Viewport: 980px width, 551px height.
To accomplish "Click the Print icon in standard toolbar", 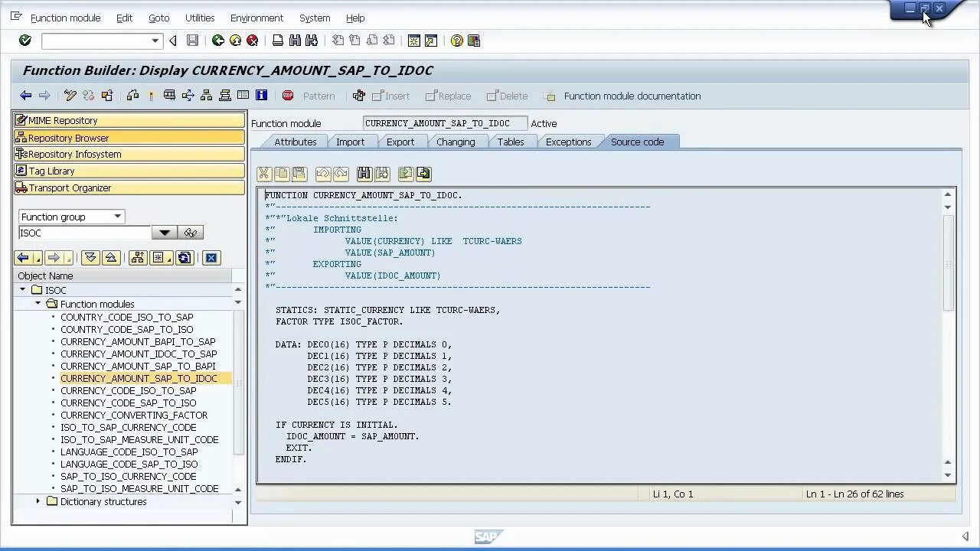I will [278, 41].
